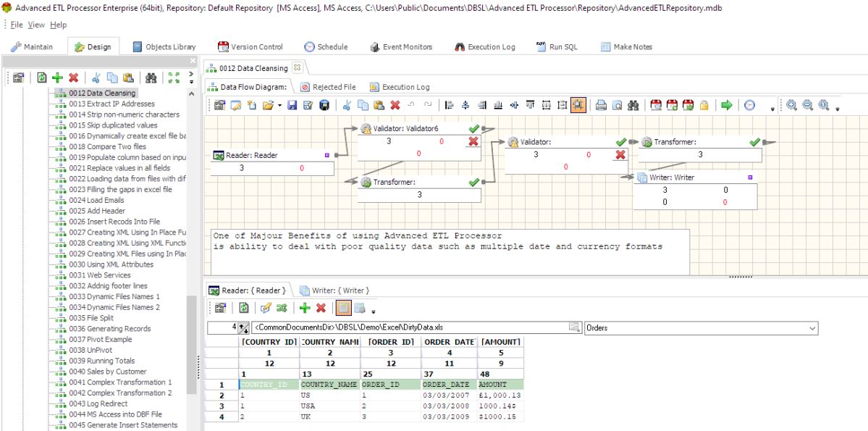This screenshot has height=431, width=868.
Task: Open the Schedule tab
Action: [326, 46]
